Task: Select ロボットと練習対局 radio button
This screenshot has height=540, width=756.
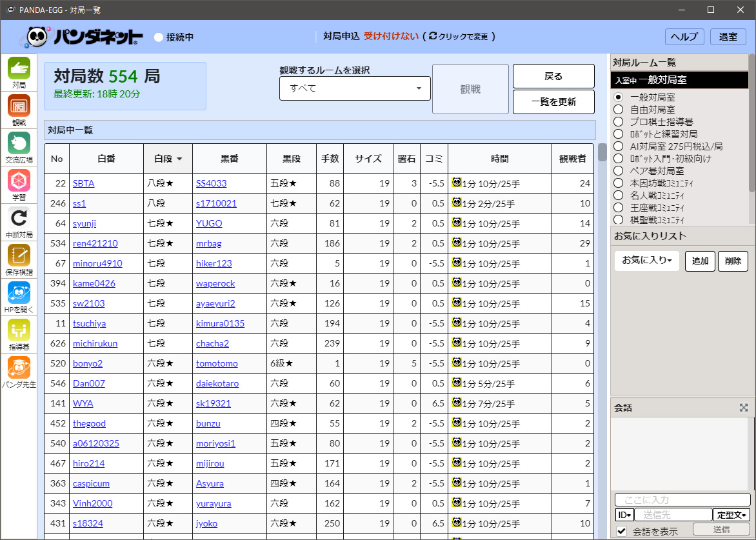Action: 619,134
